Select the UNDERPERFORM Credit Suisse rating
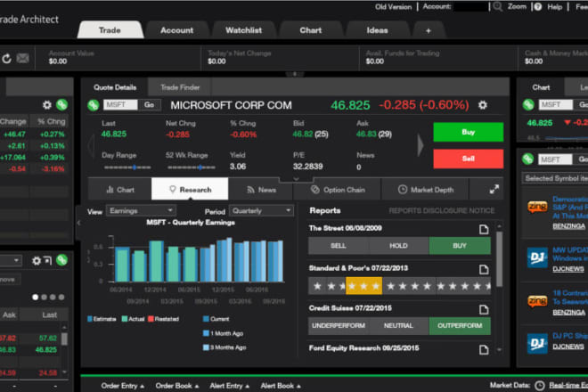 pyautogui.click(x=339, y=325)
